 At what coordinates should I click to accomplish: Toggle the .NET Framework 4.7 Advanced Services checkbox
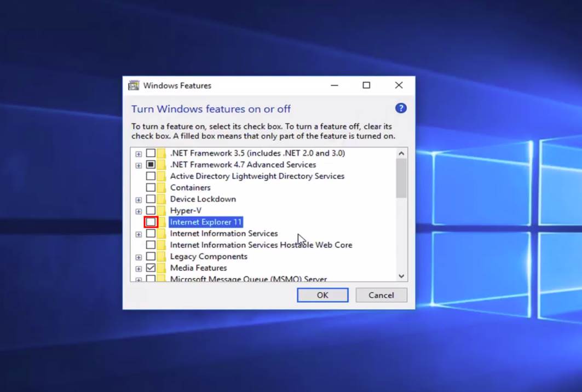[151, 164]
